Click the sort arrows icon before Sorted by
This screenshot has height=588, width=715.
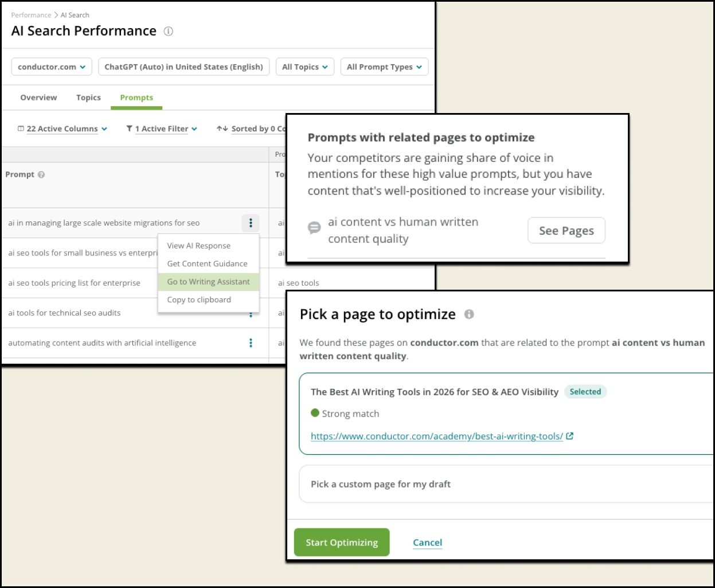[x=222, y=128]
